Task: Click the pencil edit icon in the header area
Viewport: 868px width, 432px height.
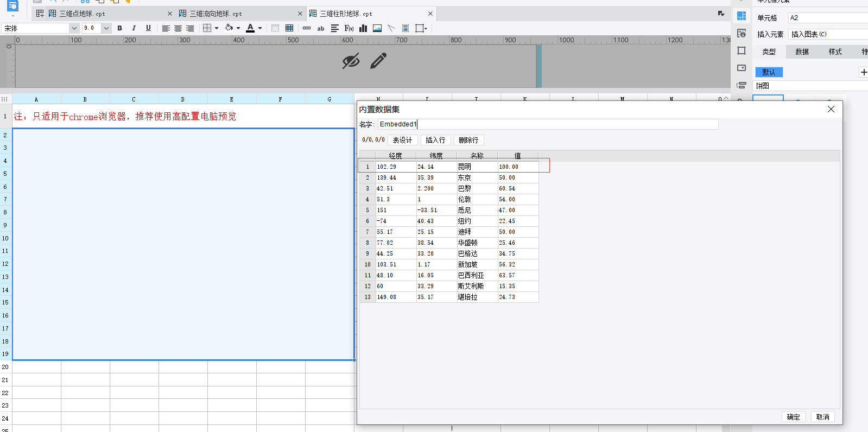Action: click(x=378, y=61)
